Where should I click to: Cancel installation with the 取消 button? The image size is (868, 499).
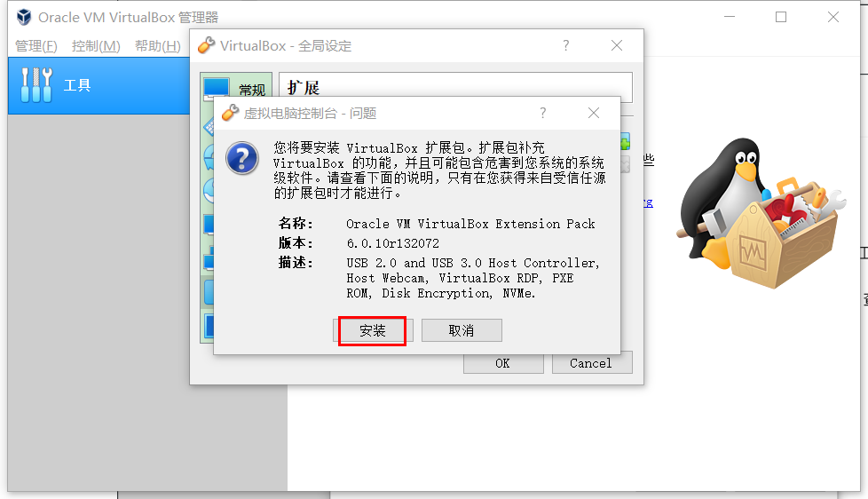pyautogui.click(x=462, y=330)
